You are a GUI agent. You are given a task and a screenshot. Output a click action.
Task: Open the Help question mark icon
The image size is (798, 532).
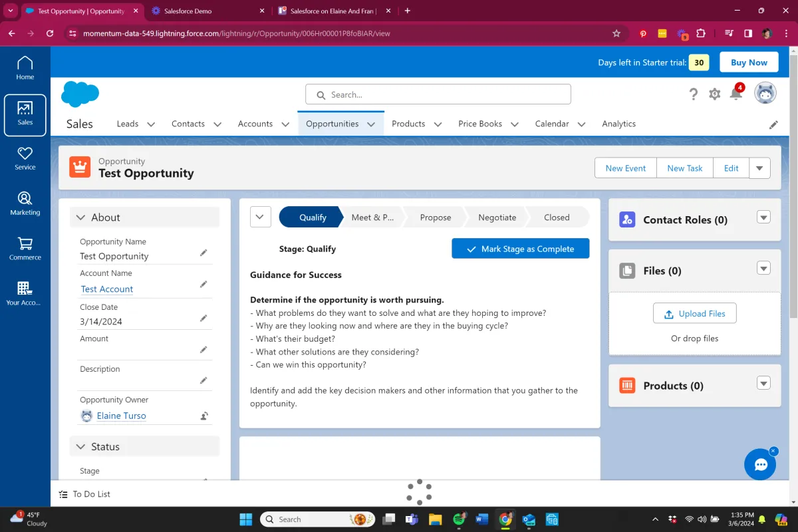pyautogui.click(x=693, y=94)
